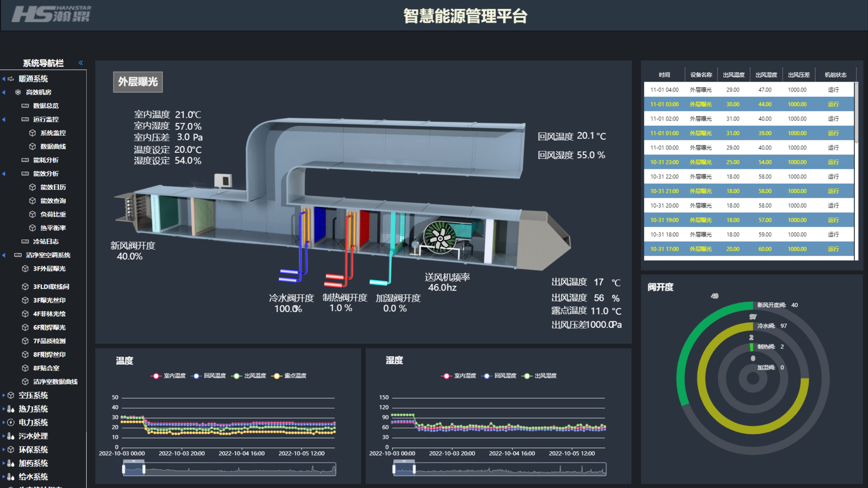Screen dimensions: 868x488
Task: Click the cube icon beside 3F外层曝光
Action: tap(25, 269)
